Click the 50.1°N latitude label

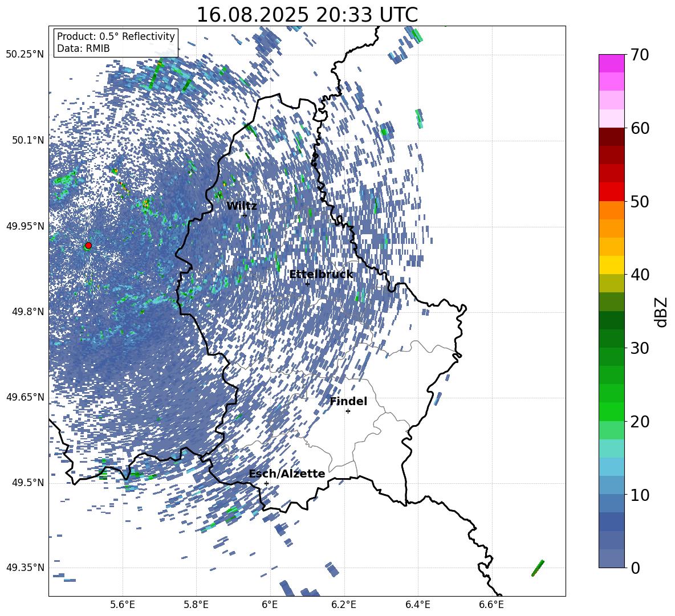[x=27, y=140]
